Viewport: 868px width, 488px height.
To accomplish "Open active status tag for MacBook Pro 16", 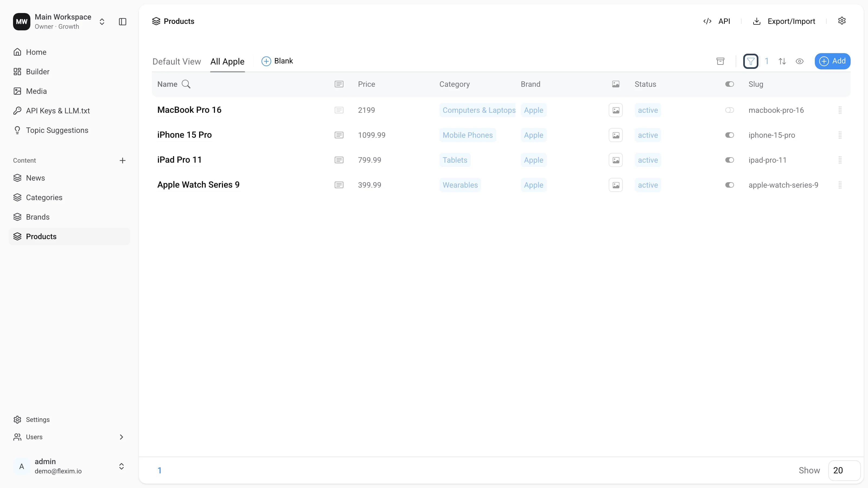I will (x=648, y=110).
